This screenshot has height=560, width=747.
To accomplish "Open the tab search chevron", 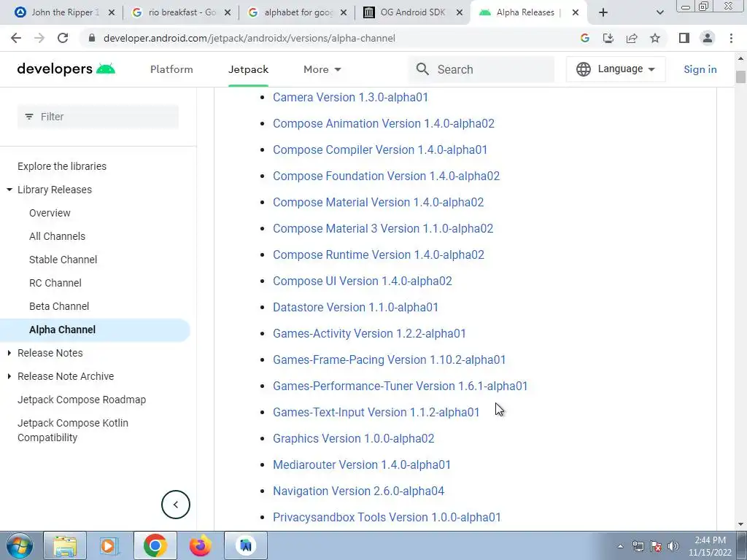I will point(659,13).
